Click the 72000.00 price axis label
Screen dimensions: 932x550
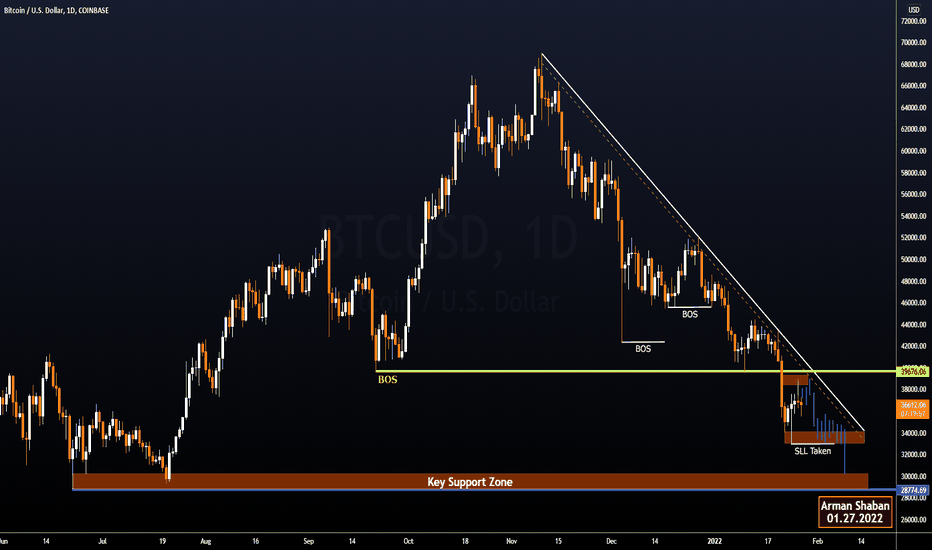pyautogui.click(x=914, y=21)
